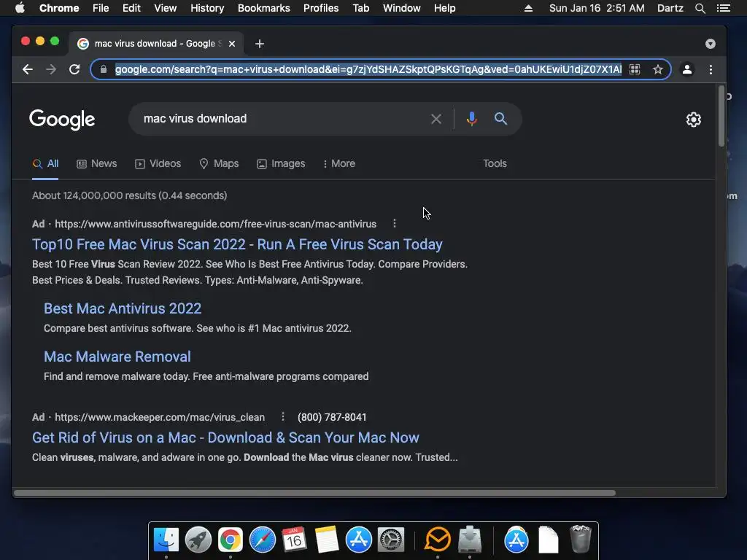This screenshot has height=560, width=747.
Task: Switch to the Maps tab
Action: click(219, 164)
